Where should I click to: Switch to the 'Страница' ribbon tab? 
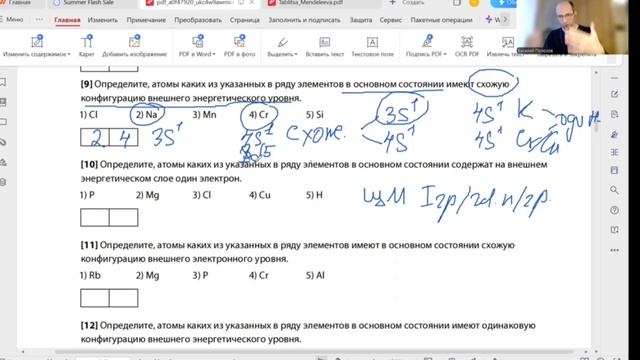244,20
